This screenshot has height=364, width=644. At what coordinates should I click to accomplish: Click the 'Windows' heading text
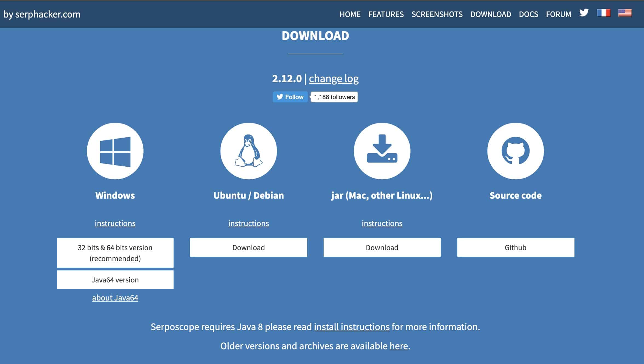click(x=115, y=195)
